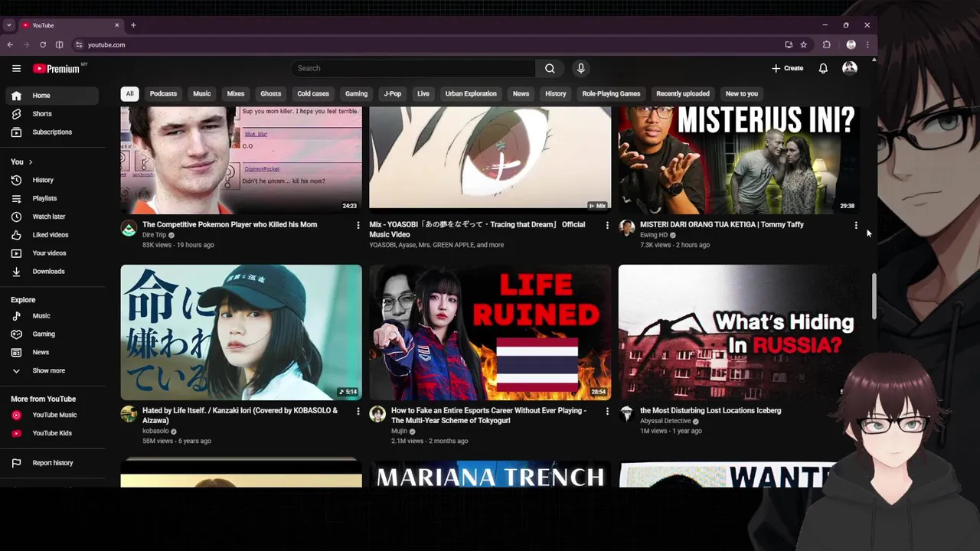Open Your videos
Screen dimensions: 980x551
click(52, 253)
